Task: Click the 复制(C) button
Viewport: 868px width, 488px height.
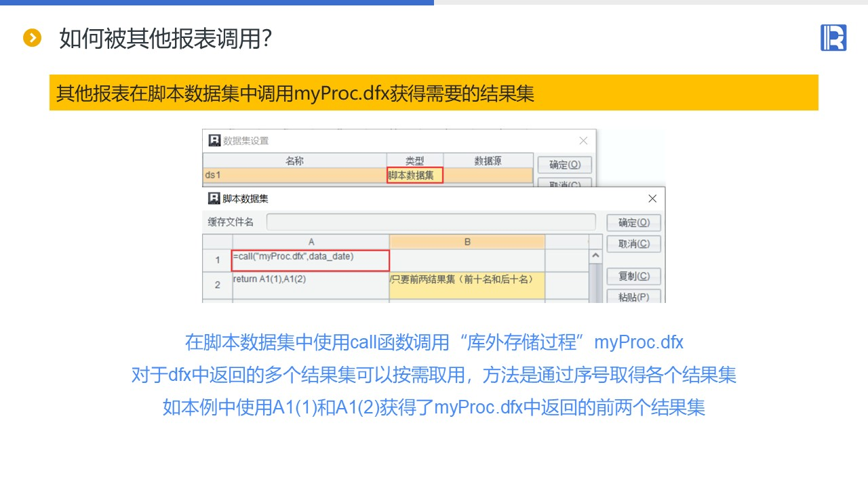Action: (x=633, y=276)
